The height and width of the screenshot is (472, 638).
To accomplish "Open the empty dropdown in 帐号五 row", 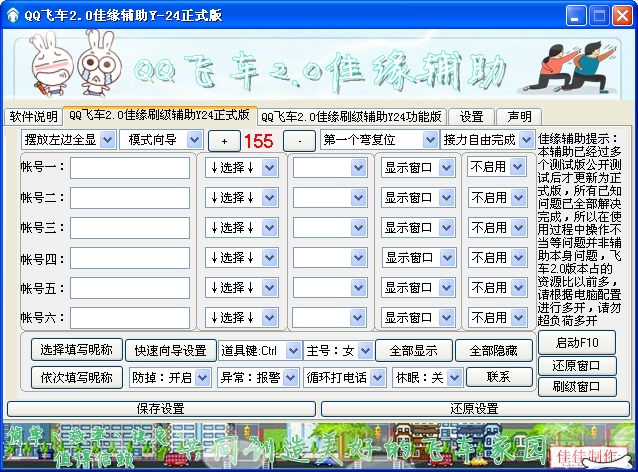I will [x=330, y=288].
